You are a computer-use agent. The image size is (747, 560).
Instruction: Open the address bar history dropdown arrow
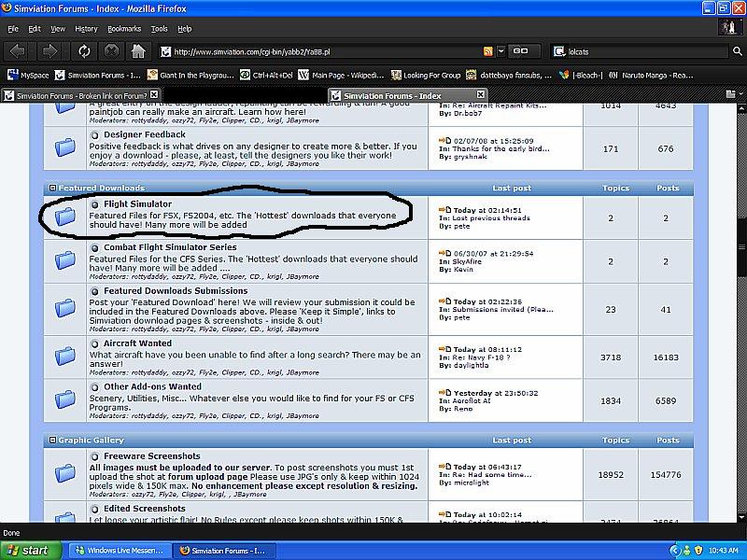[x=500, y=51]
